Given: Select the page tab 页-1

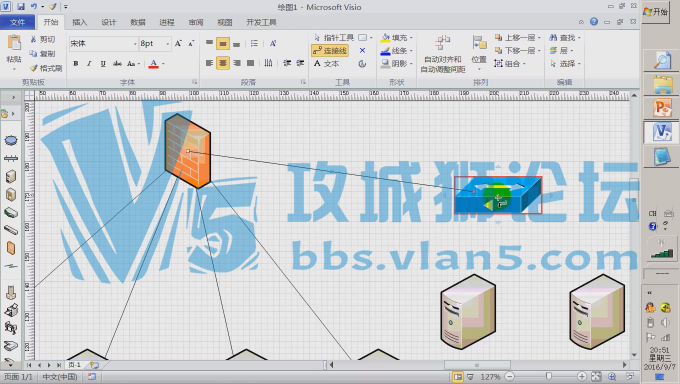Looking at the screenshot, I should (75, 365).
